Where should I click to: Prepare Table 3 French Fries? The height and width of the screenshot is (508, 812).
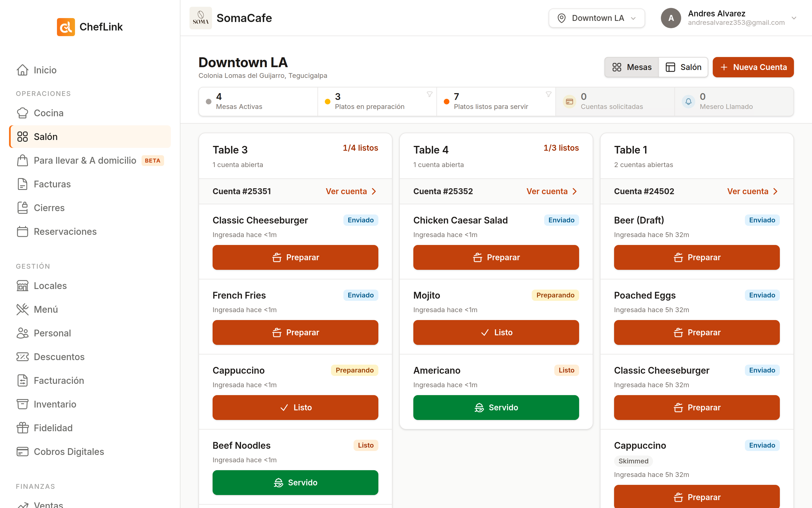[x=295, y=332]
